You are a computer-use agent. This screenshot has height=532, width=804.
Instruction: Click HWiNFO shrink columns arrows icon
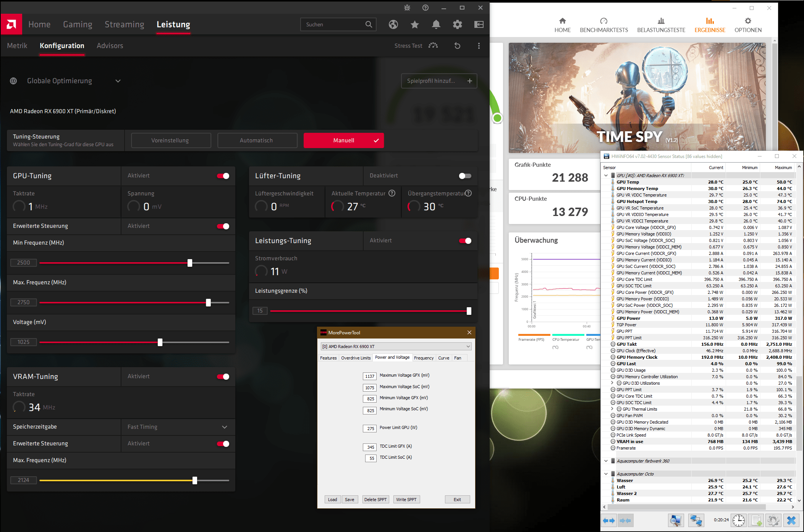pos(625,521)
